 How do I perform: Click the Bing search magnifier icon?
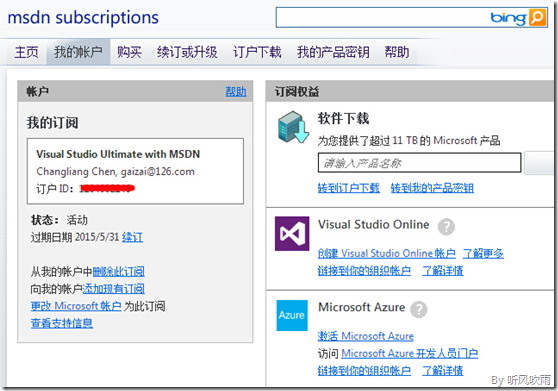click(x=537, y=17)
